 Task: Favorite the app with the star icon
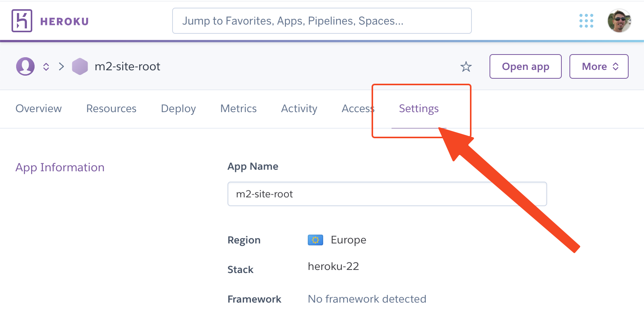click(466, 67)
